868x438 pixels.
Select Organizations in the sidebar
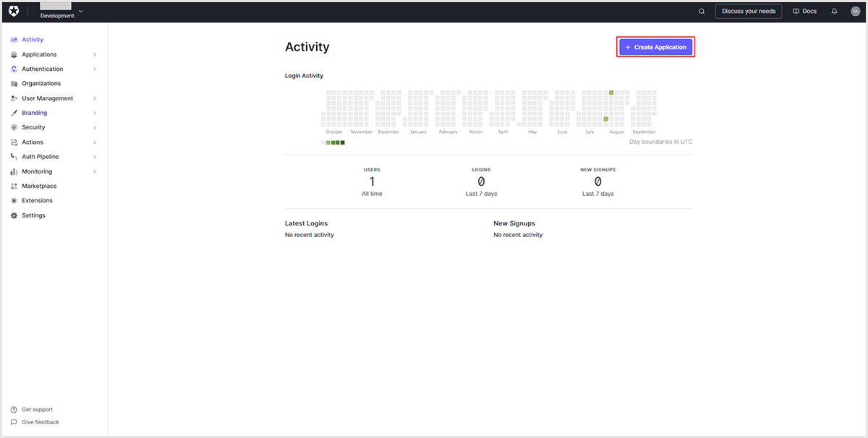41,84
